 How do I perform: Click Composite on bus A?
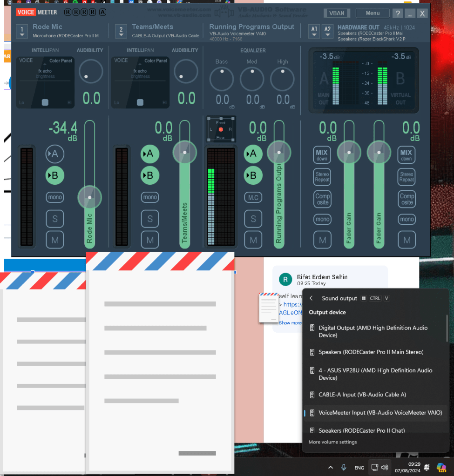(x=322, y=199)
